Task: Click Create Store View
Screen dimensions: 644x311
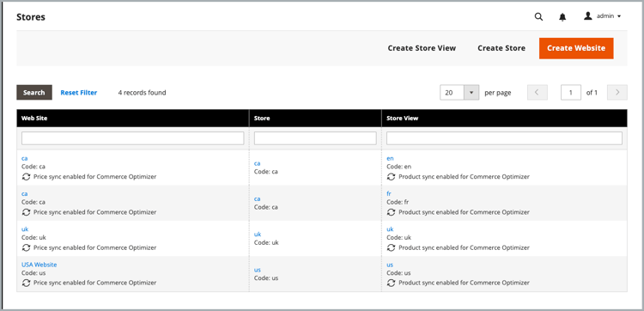Action: click(422, 48)
